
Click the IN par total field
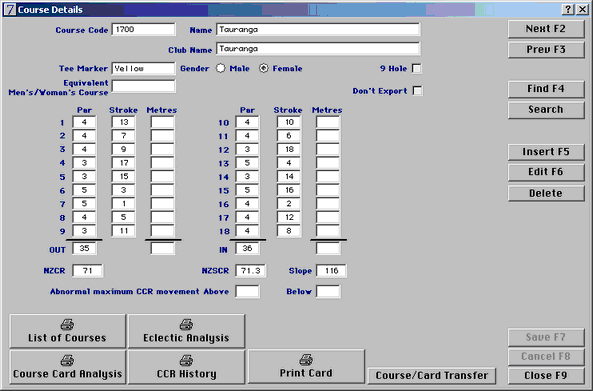pyautogui.click(x=247, y=248)
